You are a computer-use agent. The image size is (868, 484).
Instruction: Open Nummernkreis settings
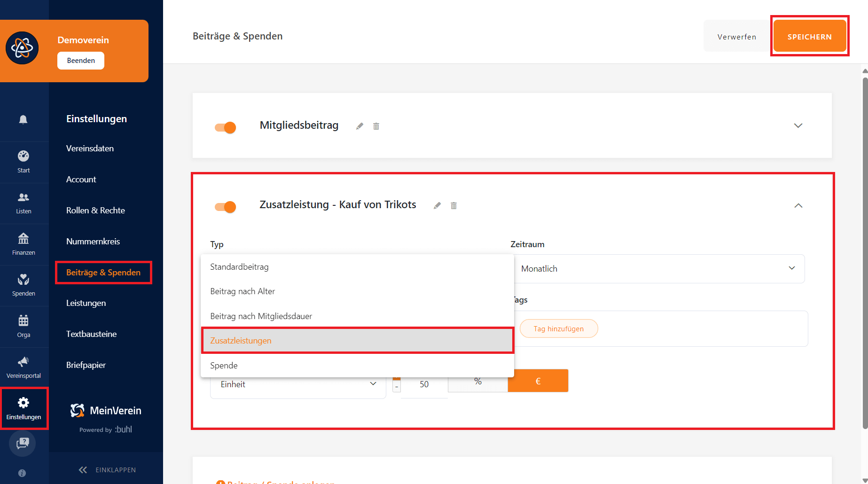coord(93,242)
